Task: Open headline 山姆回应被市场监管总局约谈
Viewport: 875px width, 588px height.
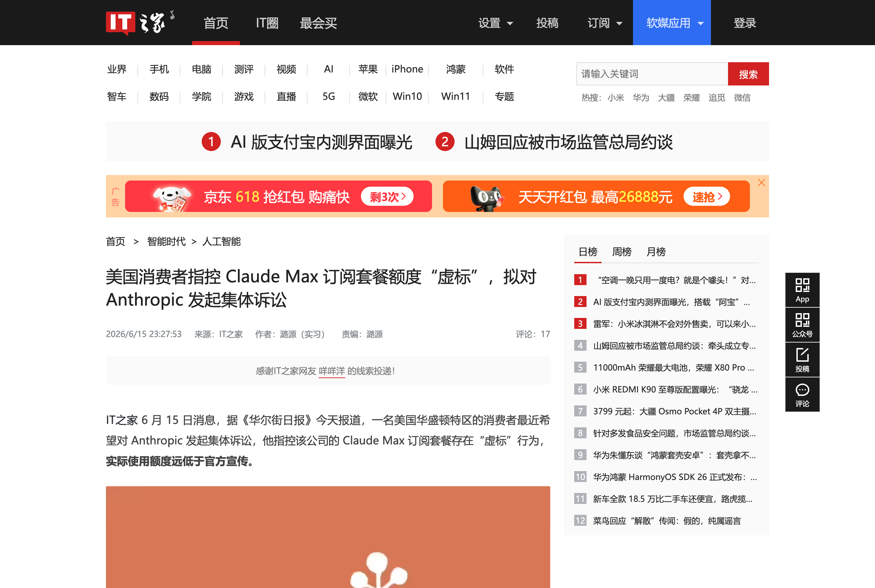Action: [568, 142]
